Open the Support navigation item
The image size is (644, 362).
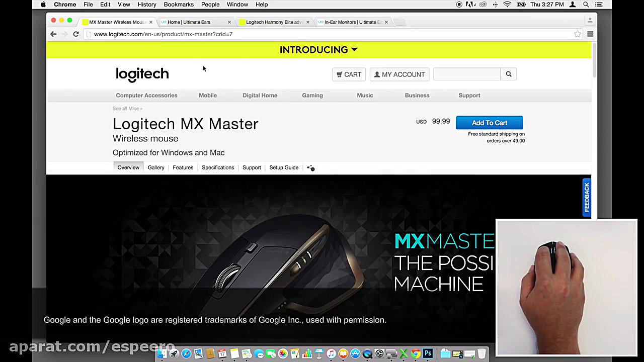469,96
